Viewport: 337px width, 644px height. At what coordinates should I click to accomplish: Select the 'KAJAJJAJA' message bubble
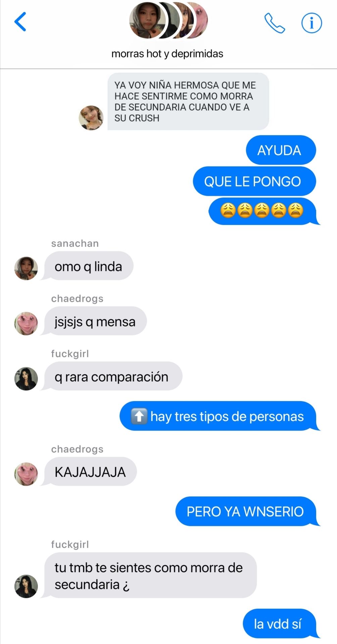(89, 471)
